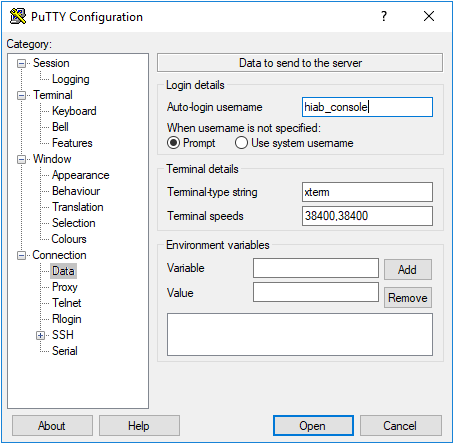This screenshot has width=453, height=444.
Task: Click the PuTTY icon in the title bar
Action: coord(18,16)
